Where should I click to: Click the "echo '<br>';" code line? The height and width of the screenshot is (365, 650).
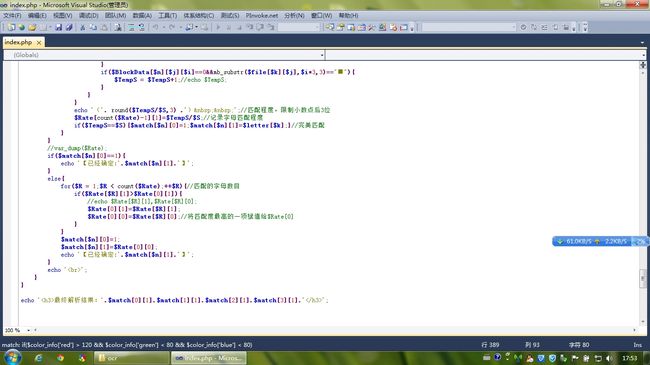(x=67, y=270)
